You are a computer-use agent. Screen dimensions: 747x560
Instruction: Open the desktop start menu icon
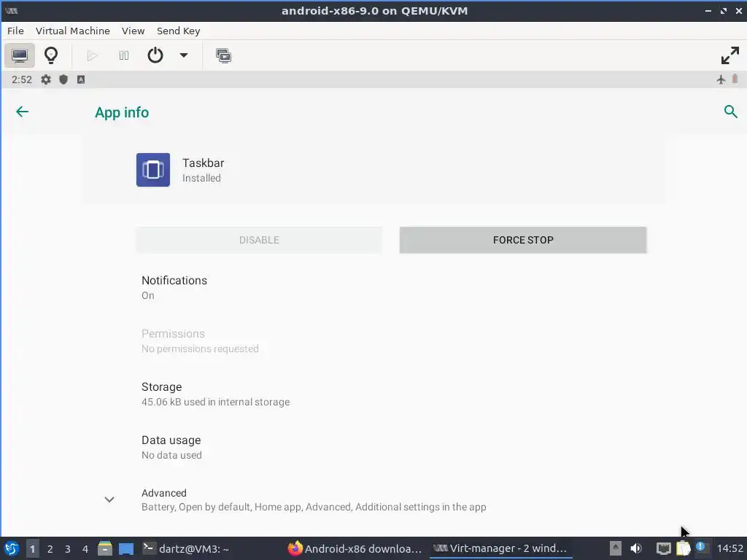[12, 548]
